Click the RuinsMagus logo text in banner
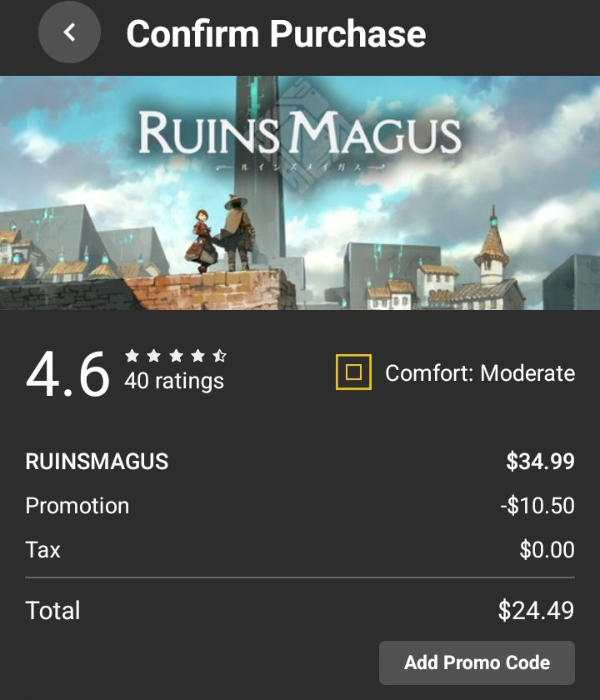This screenshot has height=700, width=600. [x=300, y=133]
